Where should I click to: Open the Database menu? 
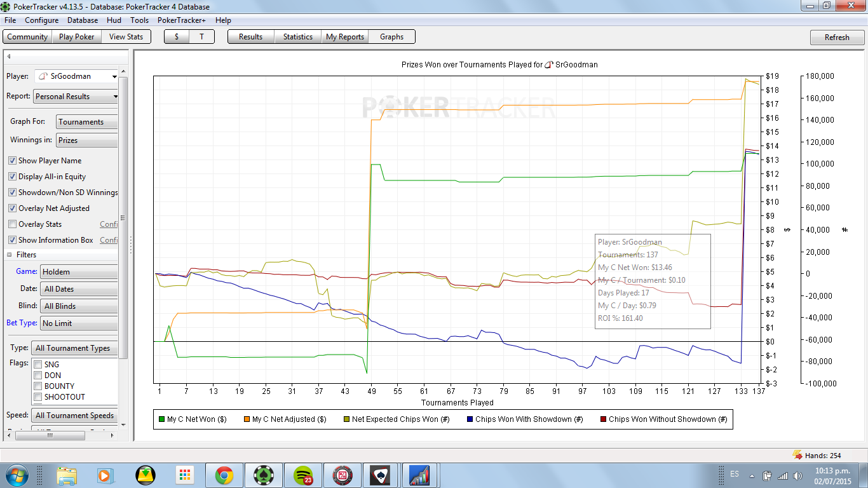point(83,20)
